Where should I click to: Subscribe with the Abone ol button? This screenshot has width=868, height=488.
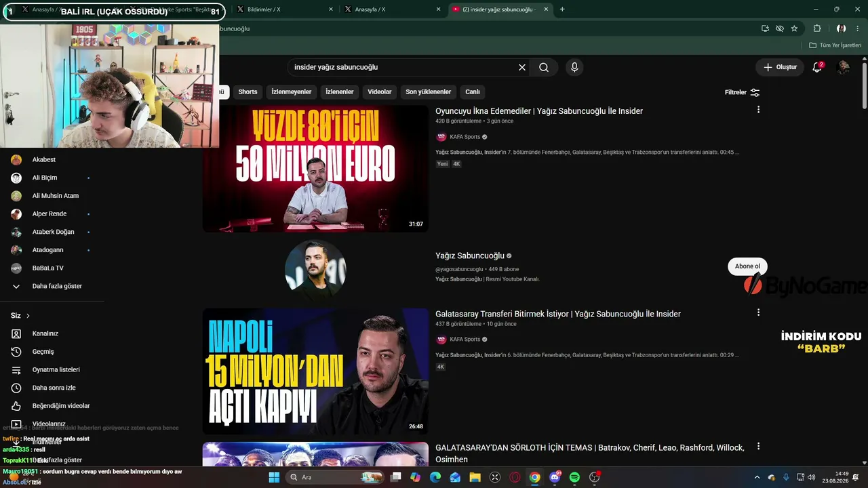747,266
